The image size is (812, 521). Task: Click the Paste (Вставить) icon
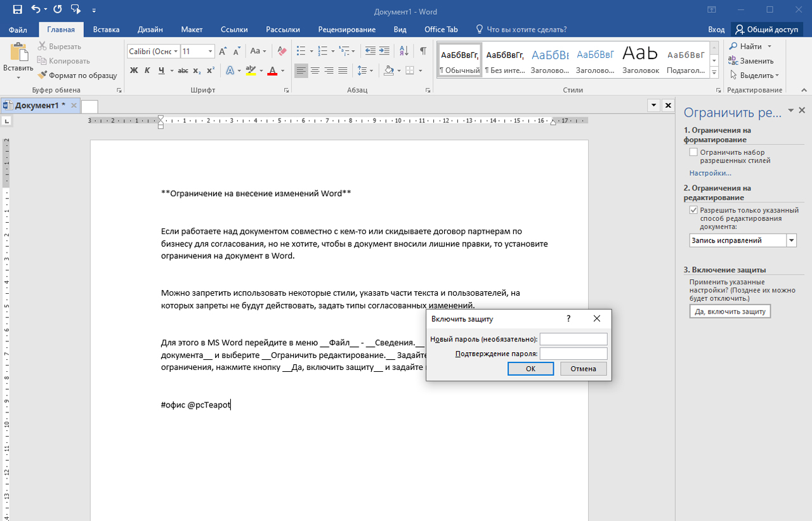coord(18,53)
